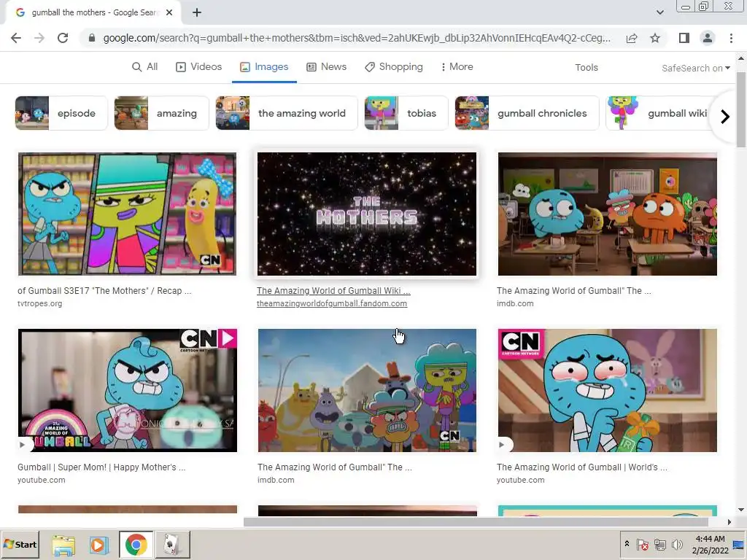Open The Mothers title card image
Viewport: 747px width, 560px height.
367,214
